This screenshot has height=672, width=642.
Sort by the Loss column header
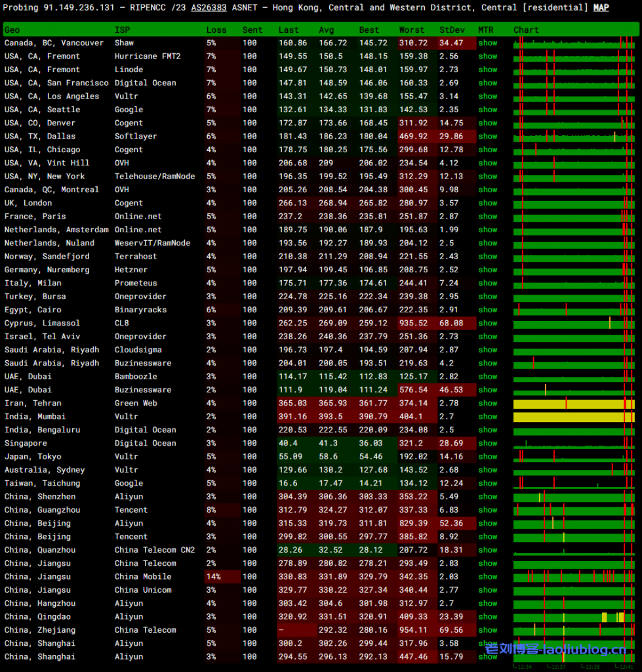click(x=216, y=30)
